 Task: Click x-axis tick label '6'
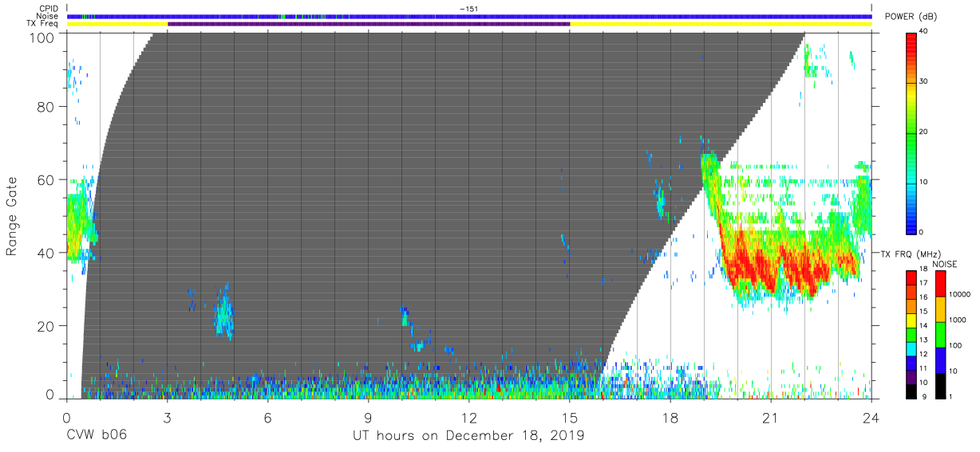point(267,417)
